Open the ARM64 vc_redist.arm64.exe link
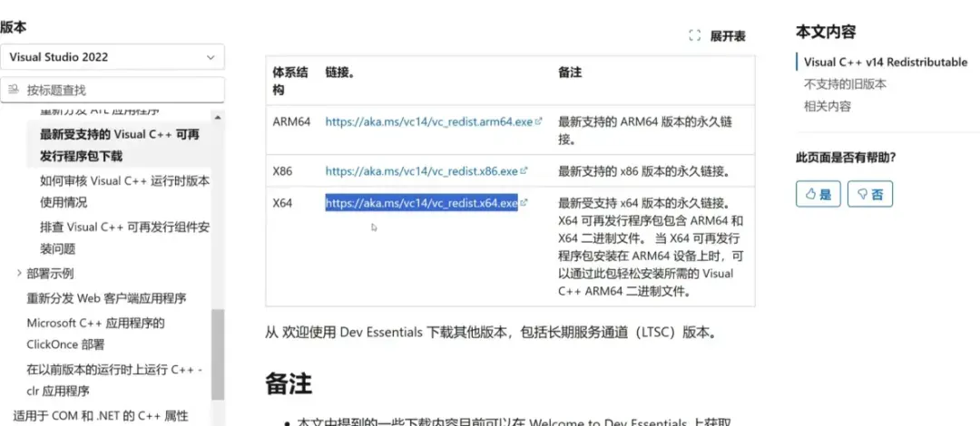 tap(428, 121)
